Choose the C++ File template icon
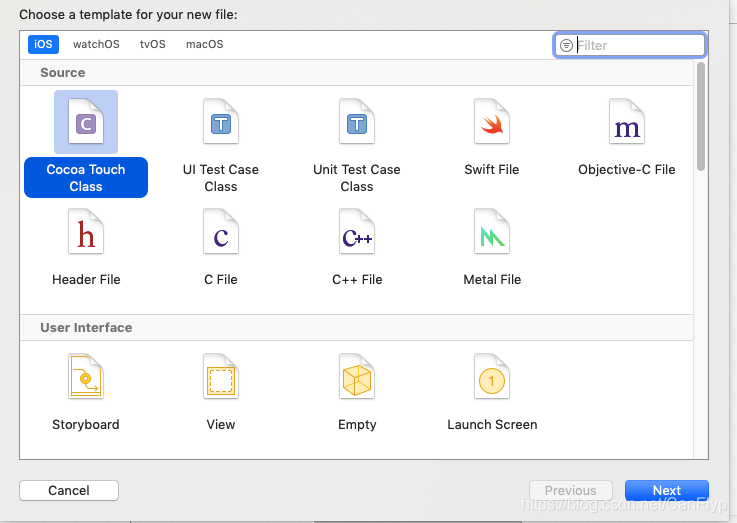 [x=357, y=232]
